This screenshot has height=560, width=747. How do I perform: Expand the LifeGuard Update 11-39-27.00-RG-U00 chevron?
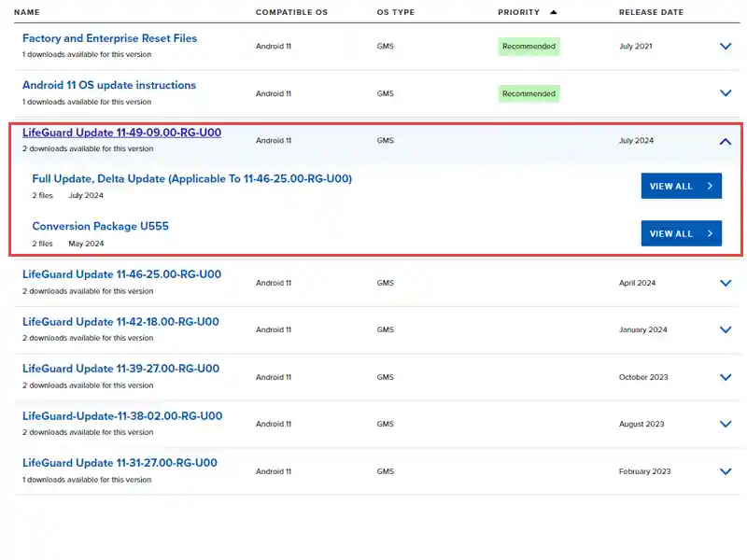point(726,377)
